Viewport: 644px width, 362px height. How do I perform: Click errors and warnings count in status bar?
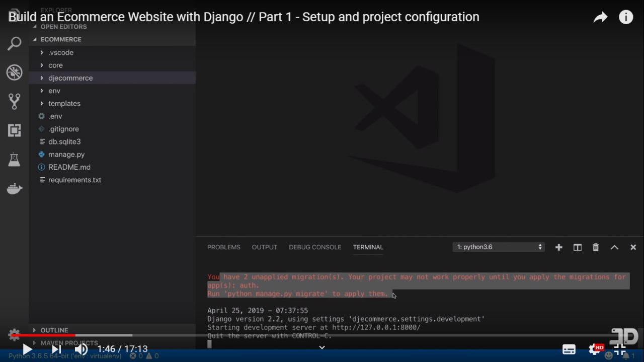(x=144, y=356)
